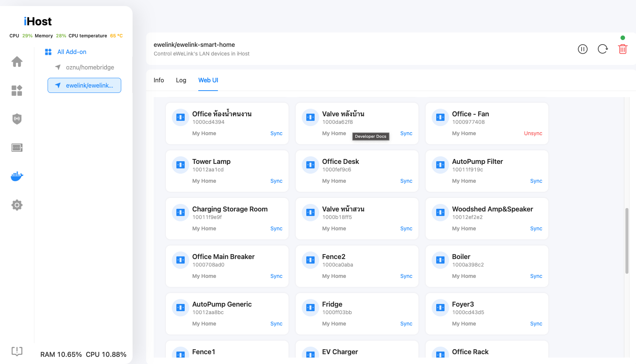Sync the Charging Storage Room device
636x364 pixels.
[276, 228]
